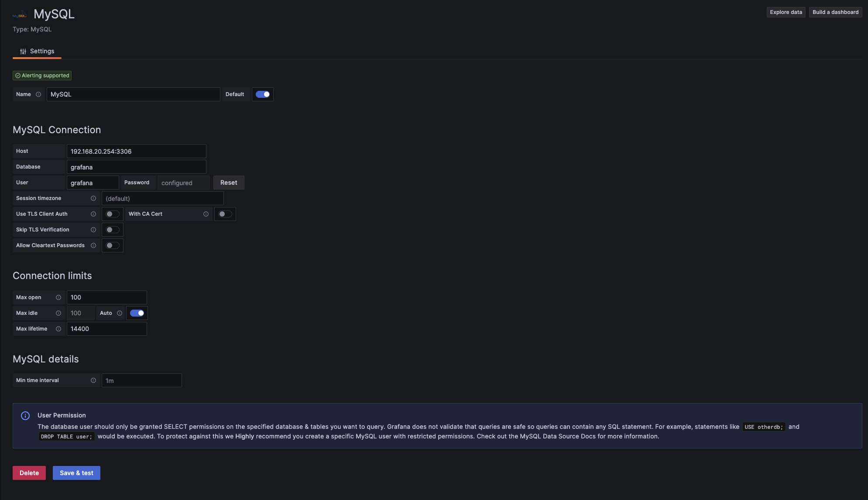The width and height of the screenshot is (868, 500).
Task: Click the 'MySQL details' section heading
Action: click(x=46, y=359)
